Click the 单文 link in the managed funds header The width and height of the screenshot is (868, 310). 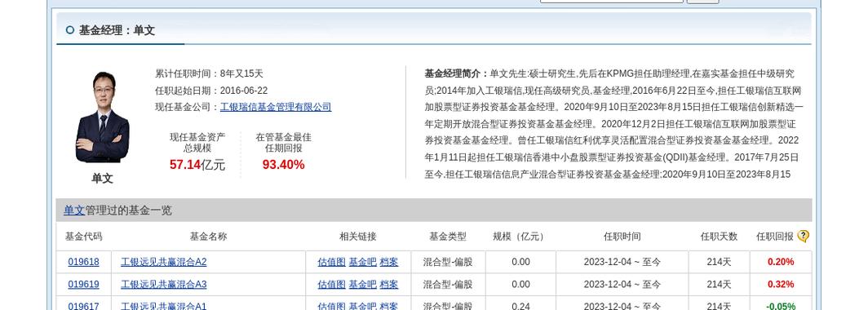point(74,210)
